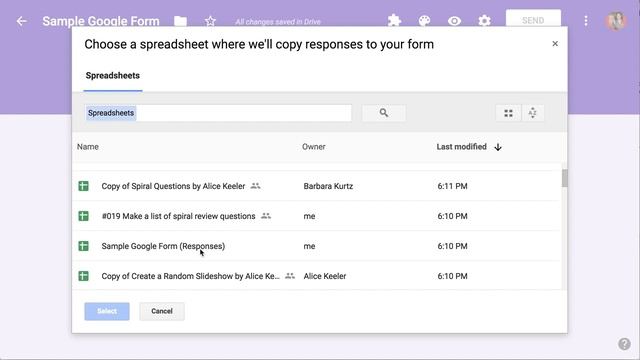This screenshot has height=360, width=640.
Task: Open form settings gear icon
Action: click(x=484, y=20)
